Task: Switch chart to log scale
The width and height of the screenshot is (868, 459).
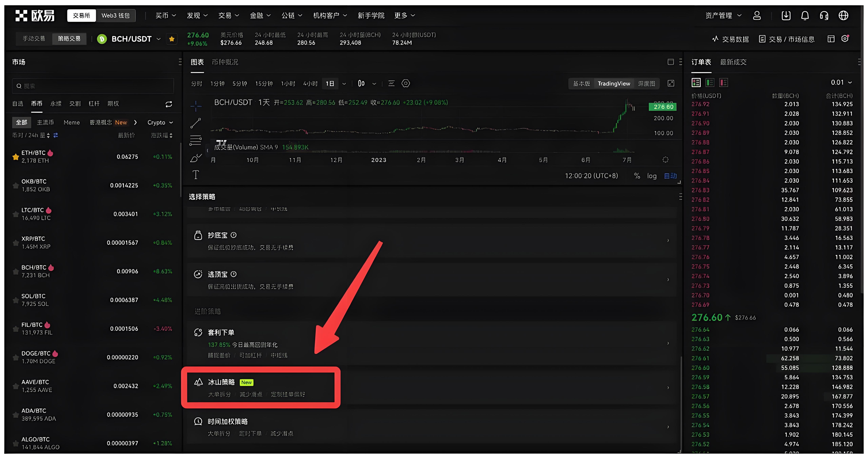Action: (x=652, y=176)
